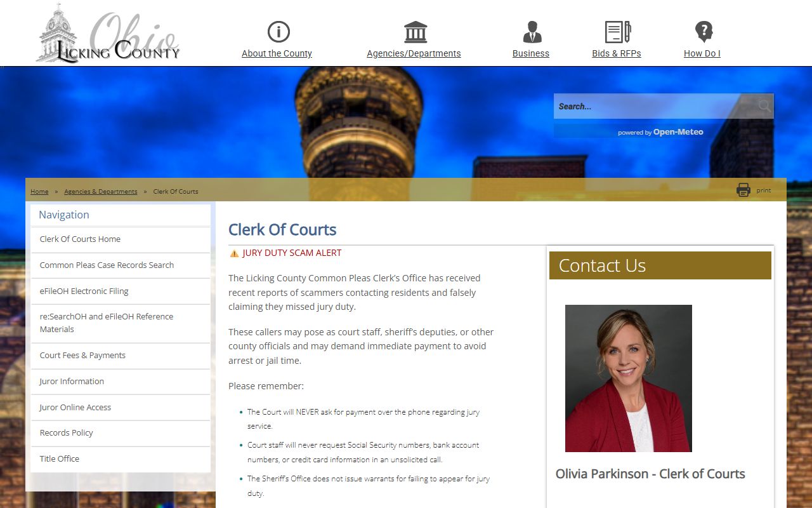Click Olivia Parkinson - Clerk of Courts name

point(650,474)
